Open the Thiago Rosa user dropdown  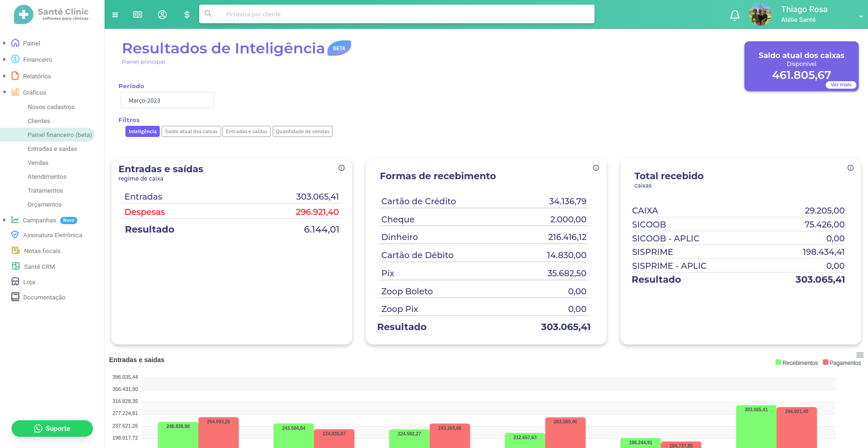[x=860, y=16]
